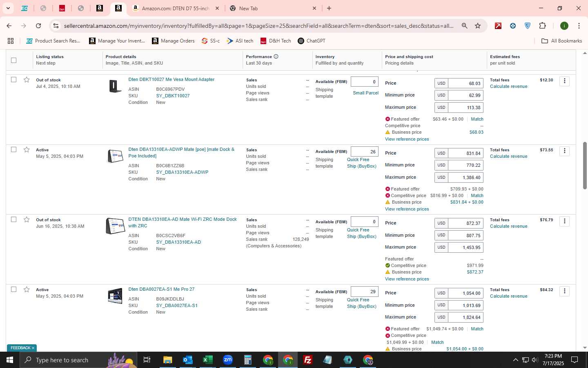Viewport: 588px width, 368px height.
Task: Open the Windows Start menu
Action: click(10, 360)
